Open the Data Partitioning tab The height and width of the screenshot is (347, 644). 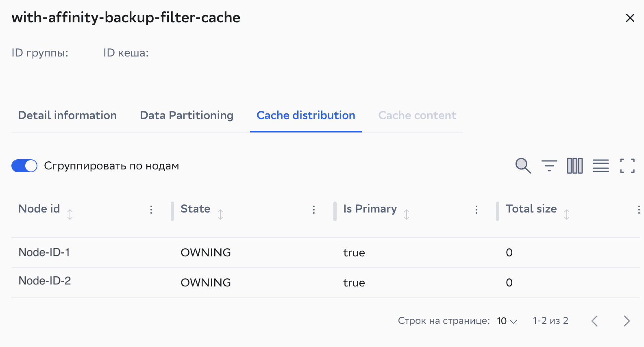187,115
